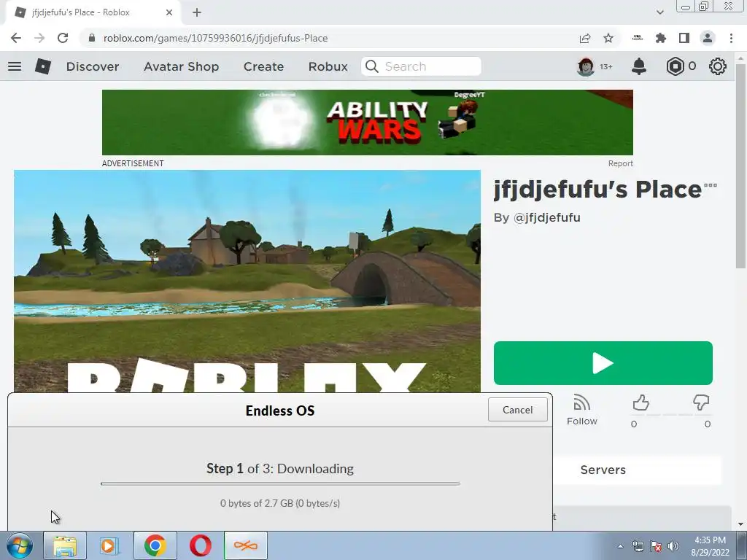
Task: Open the Endless OS installer taskbar icon
Action: [245, 545]
